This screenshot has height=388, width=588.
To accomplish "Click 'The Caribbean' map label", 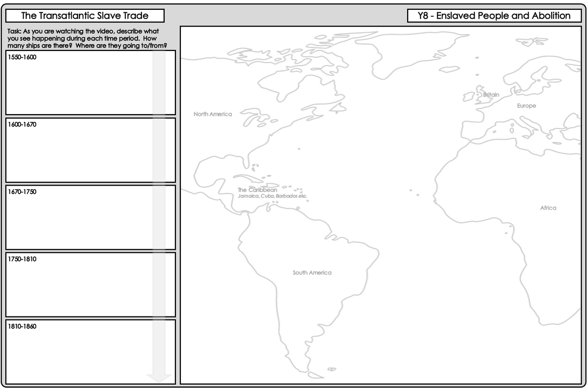I will (257, 190).
